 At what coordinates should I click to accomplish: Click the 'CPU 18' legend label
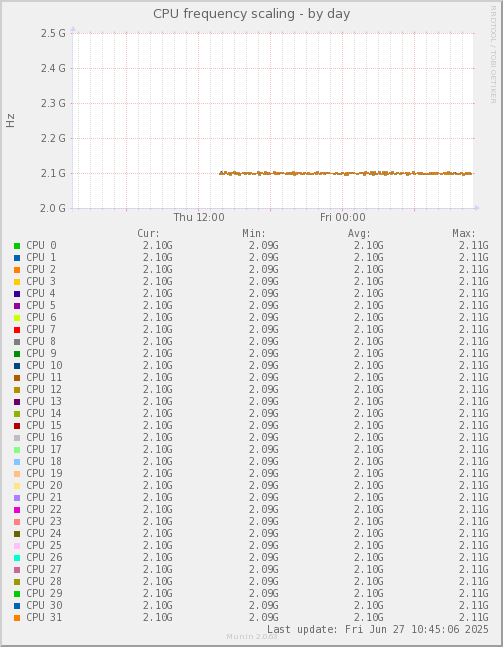pyautogui.click(x=44, y=461)
